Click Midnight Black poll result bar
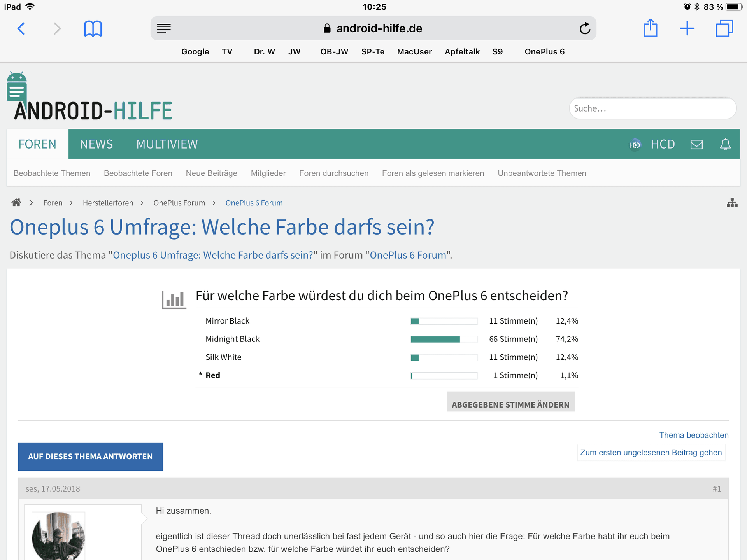Image resolution: width=747 pixels, height=560 pixels. tap(444, 339)
